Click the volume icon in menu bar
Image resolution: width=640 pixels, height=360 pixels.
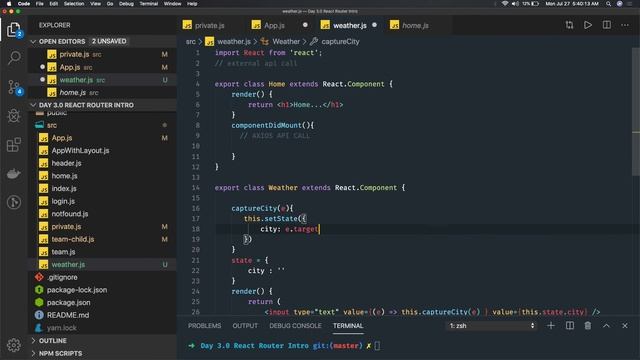(515, 4)
